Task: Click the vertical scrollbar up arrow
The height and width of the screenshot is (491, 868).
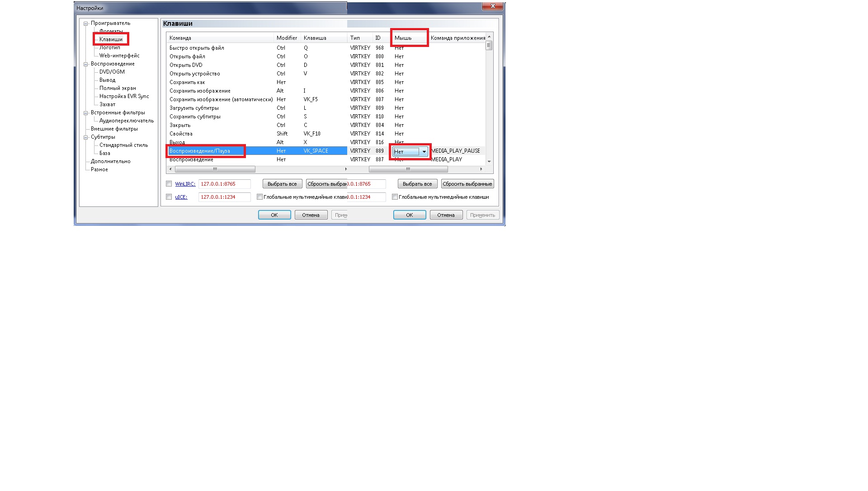Action: pyautogui.click(x=489, y=37)
